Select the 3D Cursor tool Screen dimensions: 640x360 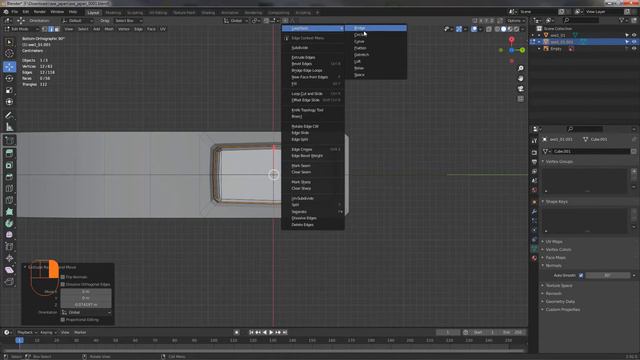(9, 53)
